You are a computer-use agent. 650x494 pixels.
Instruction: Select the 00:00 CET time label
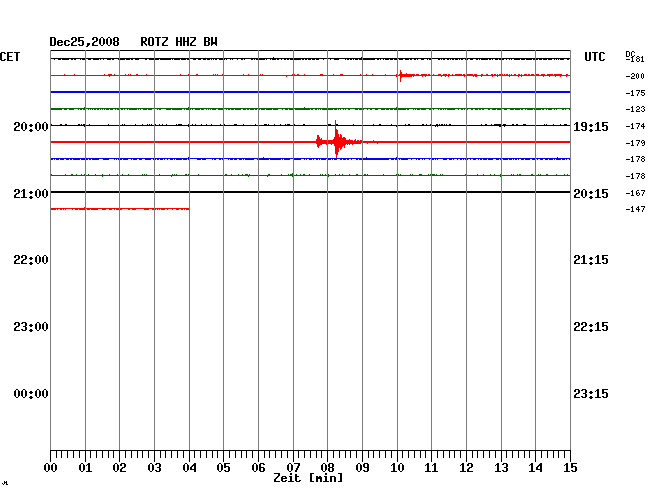pos(31,394)
